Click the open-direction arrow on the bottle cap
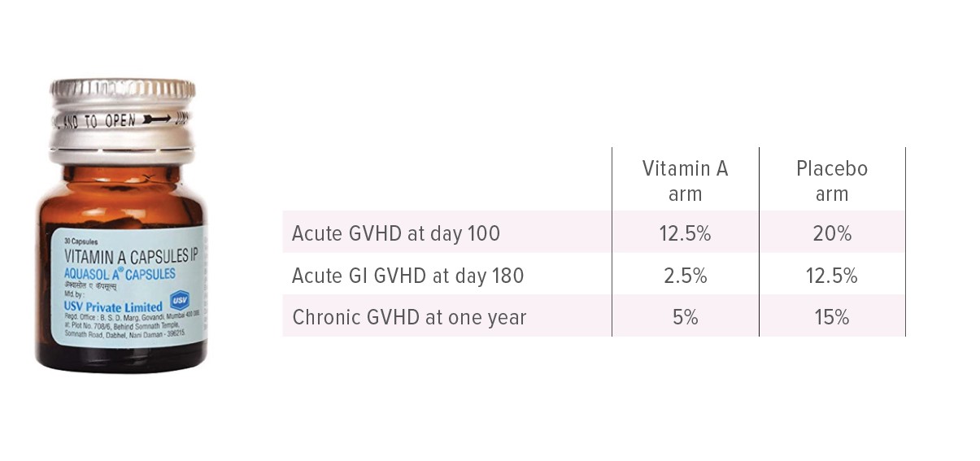The width and height of the screenshot is (980, 461). tap(157, 119)
